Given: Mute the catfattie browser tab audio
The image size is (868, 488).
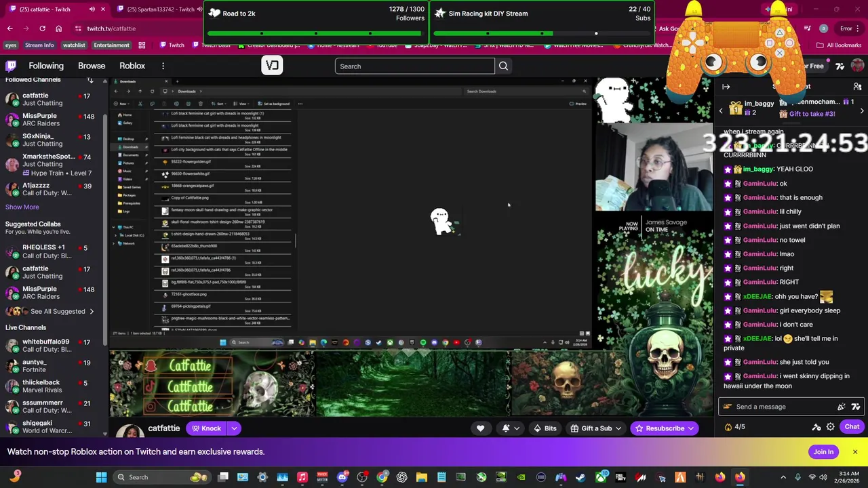Looking at the screenshot, I should 92,9.
